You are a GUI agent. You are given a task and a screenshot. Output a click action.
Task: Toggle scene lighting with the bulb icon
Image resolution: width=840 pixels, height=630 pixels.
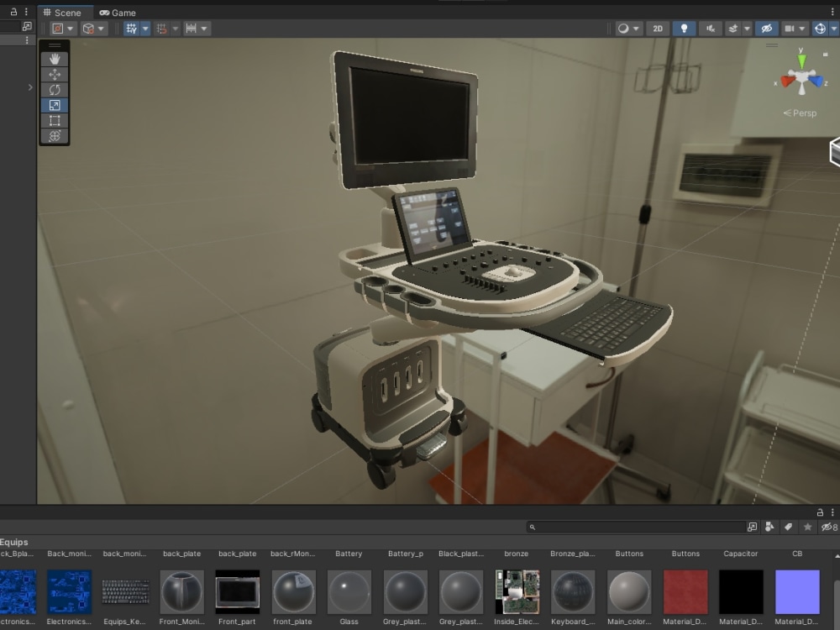[x=685, y=28]
